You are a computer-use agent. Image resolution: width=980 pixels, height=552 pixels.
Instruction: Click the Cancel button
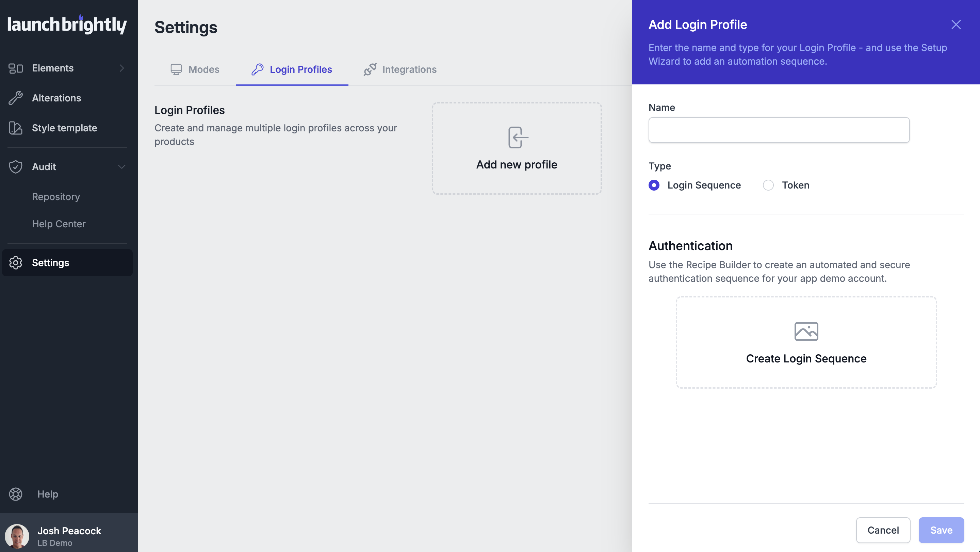[x=883, y=530]
